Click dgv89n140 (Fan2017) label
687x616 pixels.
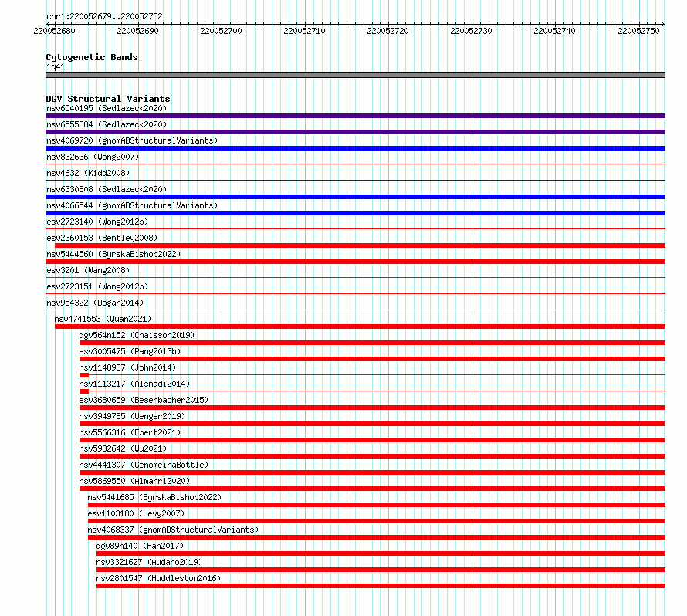tap(140, 546)
